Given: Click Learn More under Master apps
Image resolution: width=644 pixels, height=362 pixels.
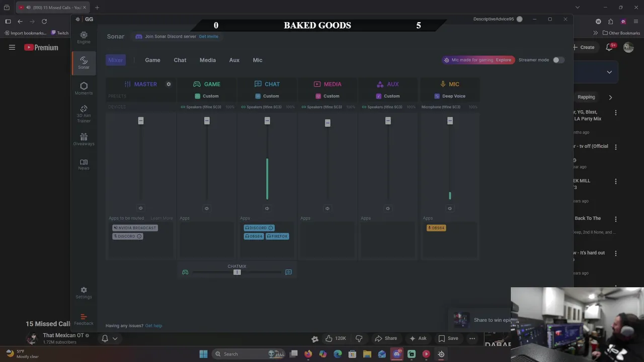Looking at the screenshot, I should [x=162, y=218].
